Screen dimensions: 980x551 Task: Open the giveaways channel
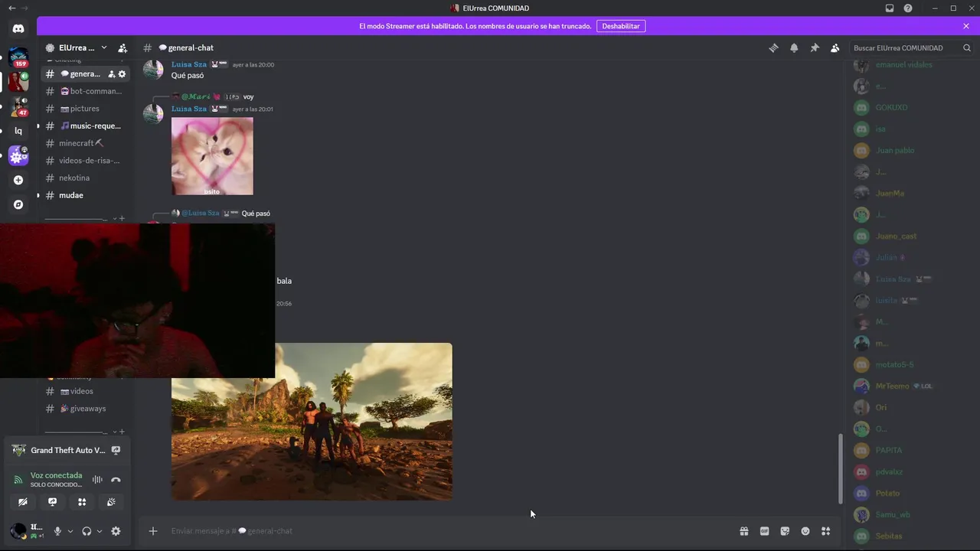(x=85, y=409)
